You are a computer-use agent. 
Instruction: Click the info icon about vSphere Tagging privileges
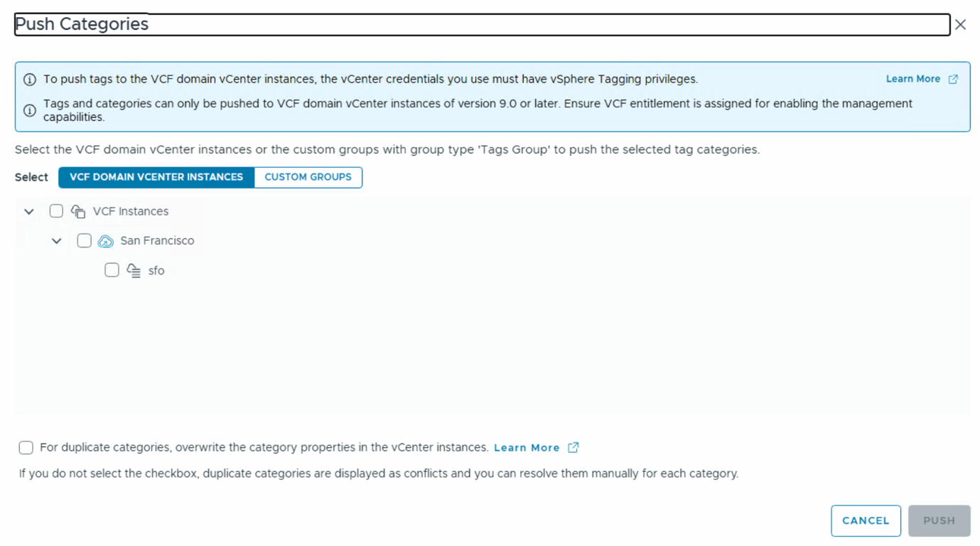pos(29,79)
